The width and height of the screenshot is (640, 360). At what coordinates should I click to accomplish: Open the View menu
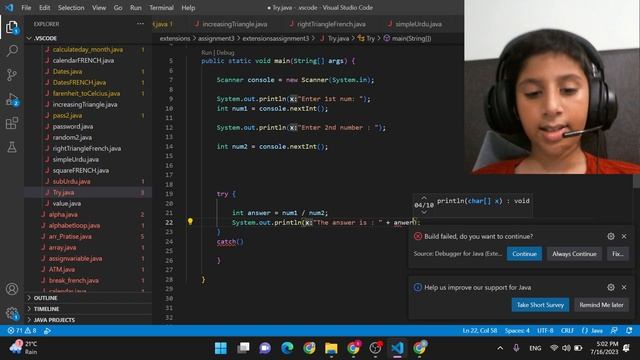click(99, 8)
